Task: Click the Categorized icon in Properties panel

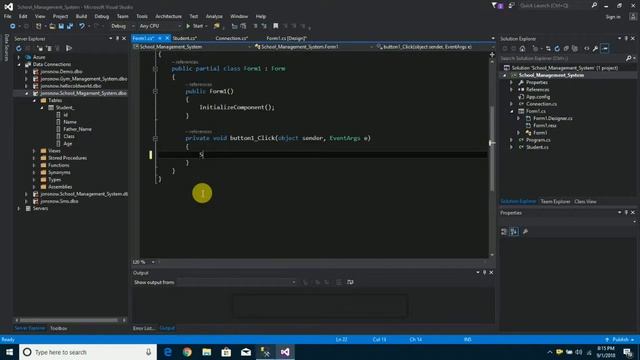Action: click(x=504, y=232)
